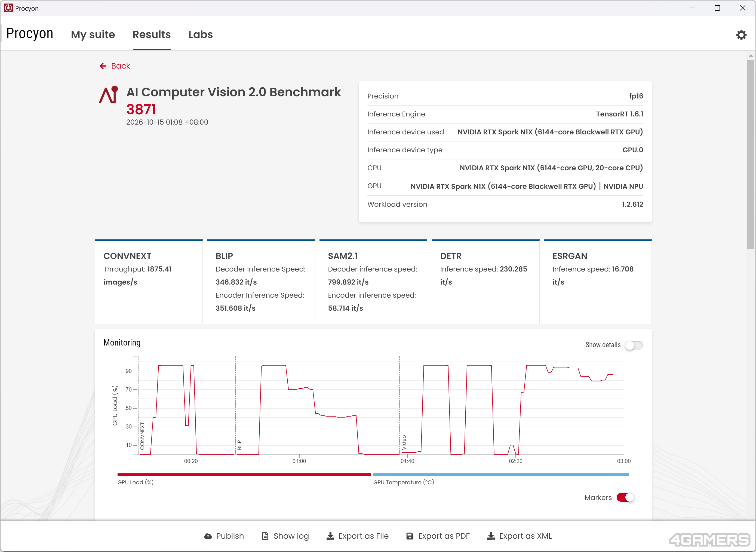This screenshot has width=756, height=552.
Task: Export the result as File
Action: 364,536
